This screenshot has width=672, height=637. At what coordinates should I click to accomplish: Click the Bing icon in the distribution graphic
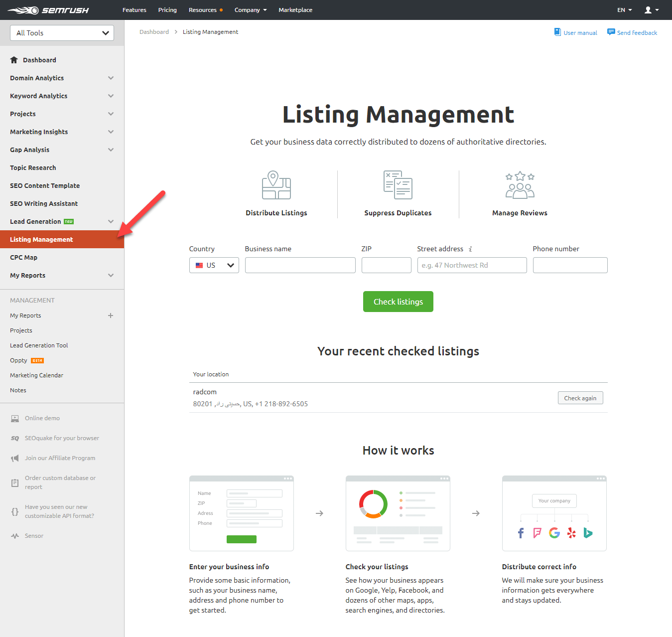(588, 532)
